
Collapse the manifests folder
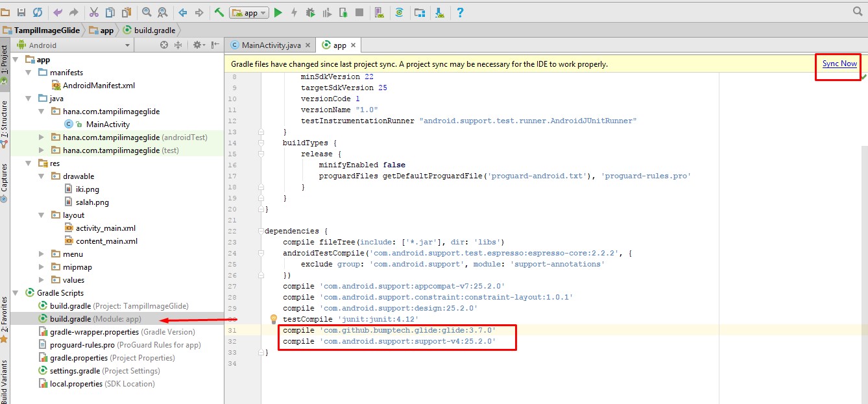[27, 72]
